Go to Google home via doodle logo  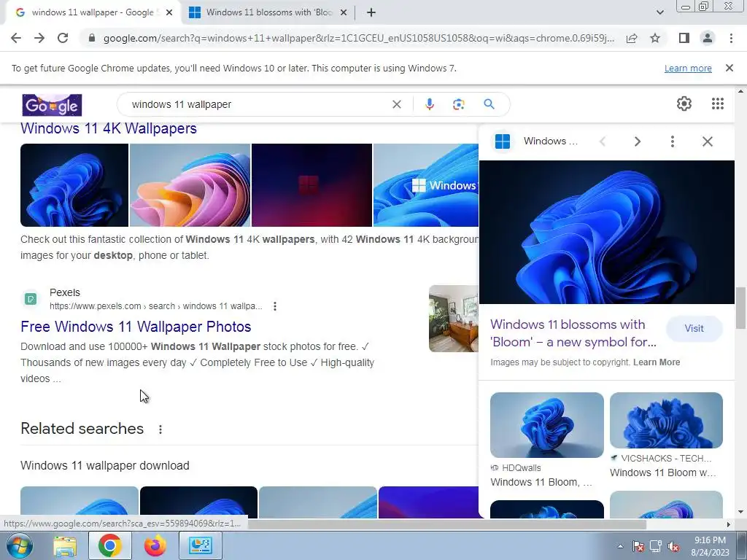pyautogui.click(x=52, y=105)
